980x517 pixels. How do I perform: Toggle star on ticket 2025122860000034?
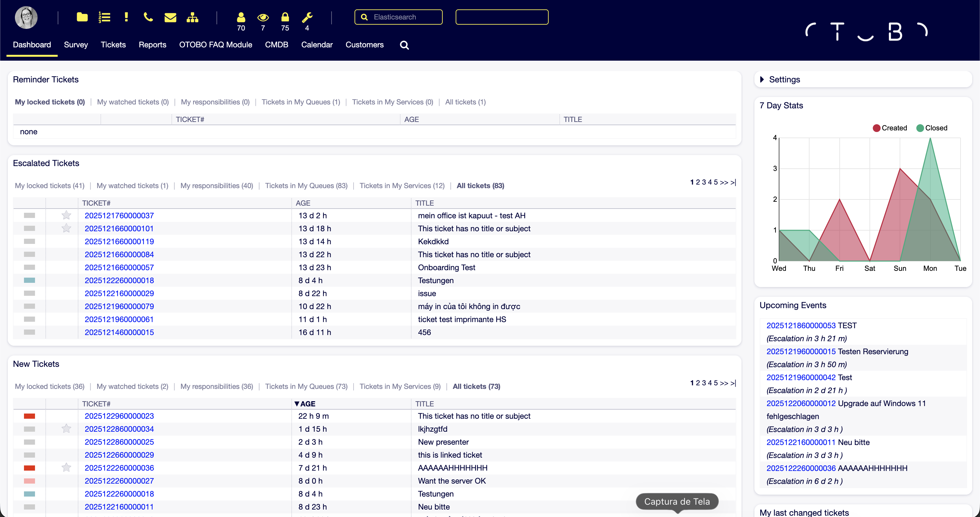tap(66, 429)
